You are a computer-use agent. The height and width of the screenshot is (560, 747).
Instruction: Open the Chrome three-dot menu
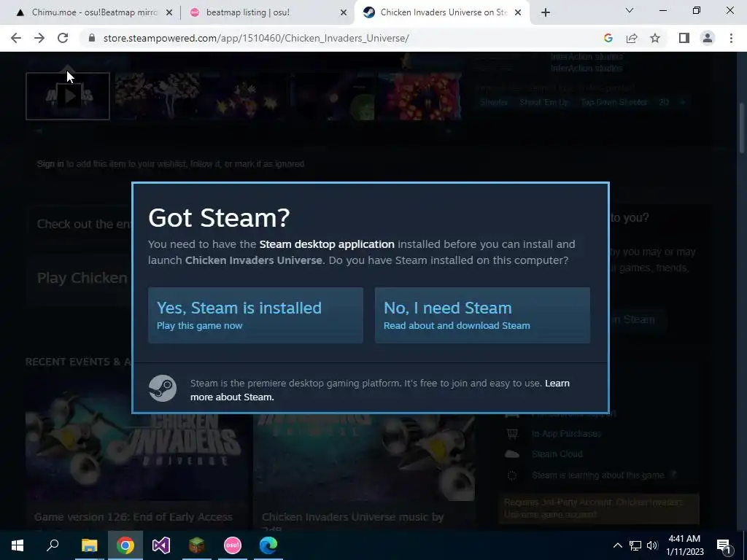tap(731, 38)
